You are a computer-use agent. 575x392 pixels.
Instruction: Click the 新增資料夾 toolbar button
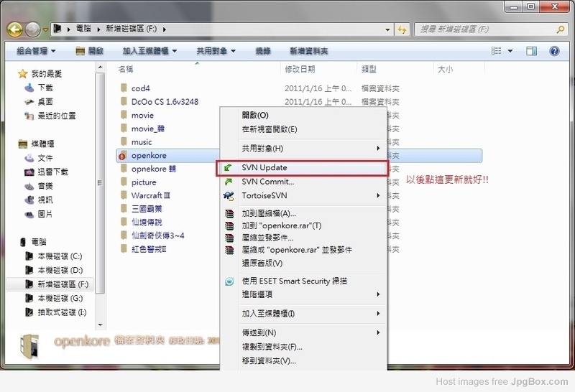308,52
